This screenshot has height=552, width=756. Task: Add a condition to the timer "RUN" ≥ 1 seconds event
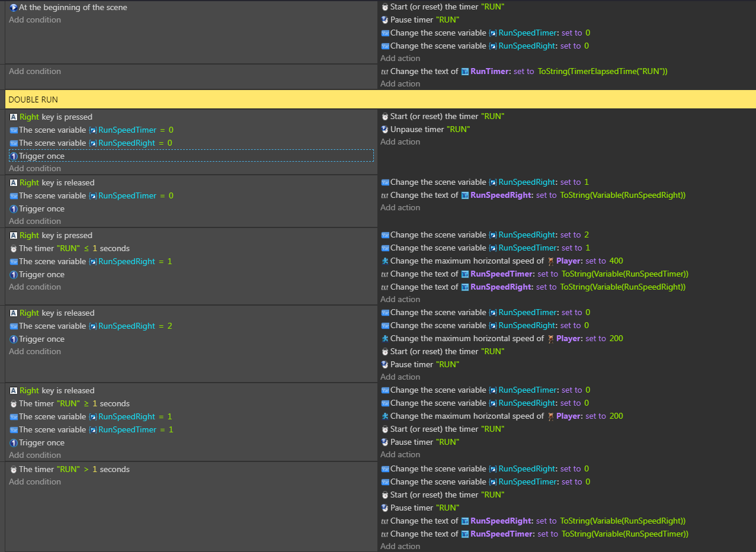tap(35, 455)
